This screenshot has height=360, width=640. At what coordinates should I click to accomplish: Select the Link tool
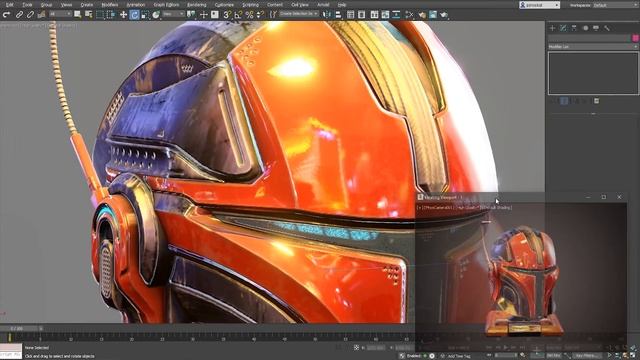tap(19, 15)
